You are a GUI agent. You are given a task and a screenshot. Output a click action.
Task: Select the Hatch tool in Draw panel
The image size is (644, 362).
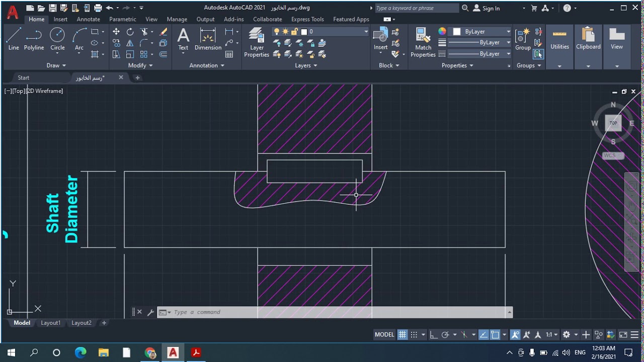pos(95,54)
